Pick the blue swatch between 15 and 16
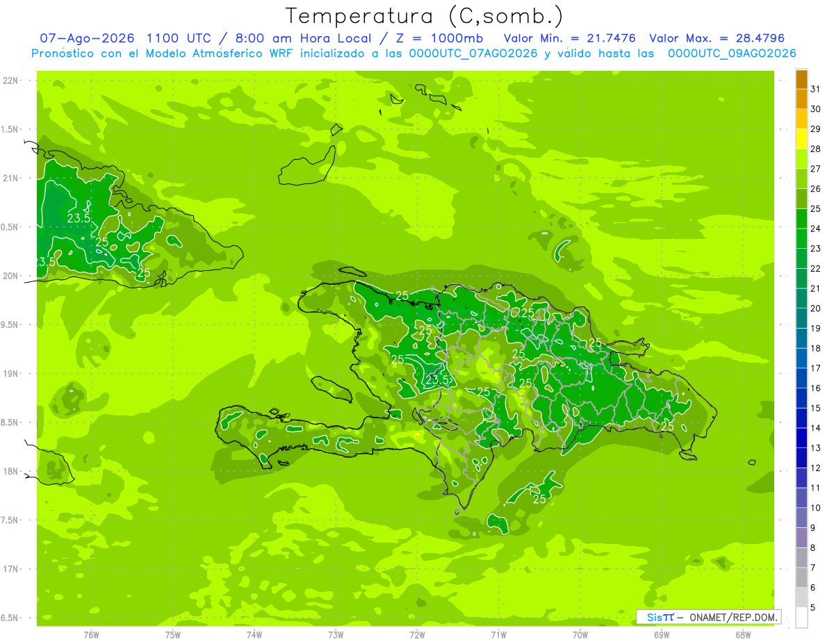This screenshot has height=644, width=834. point(801,398)
